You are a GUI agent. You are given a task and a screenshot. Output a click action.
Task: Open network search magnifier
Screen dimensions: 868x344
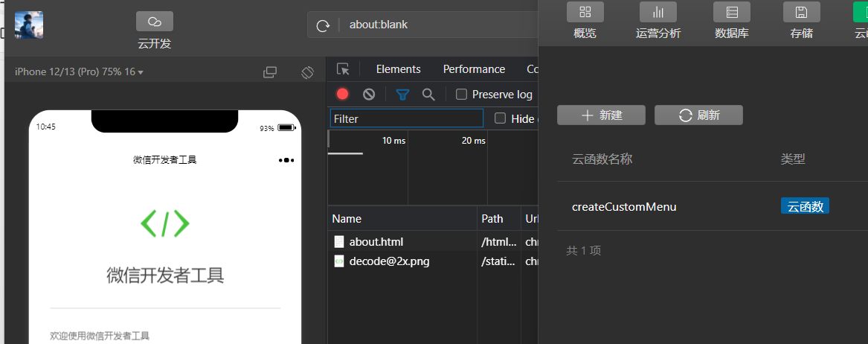[x=428, y=94]
